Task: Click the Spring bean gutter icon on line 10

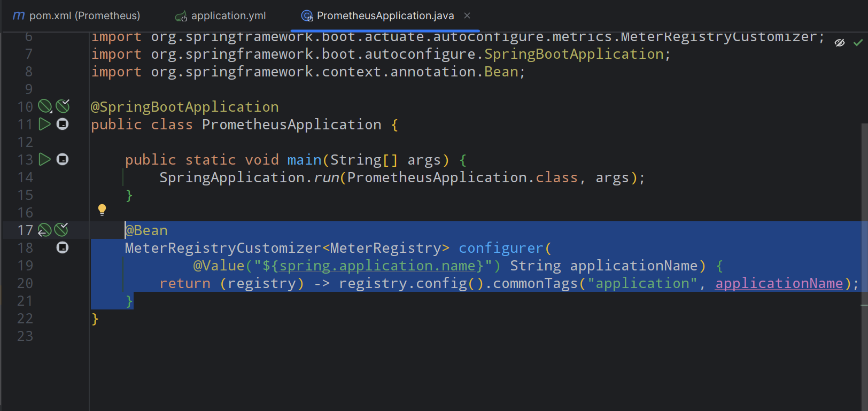Action: point(45,106)
